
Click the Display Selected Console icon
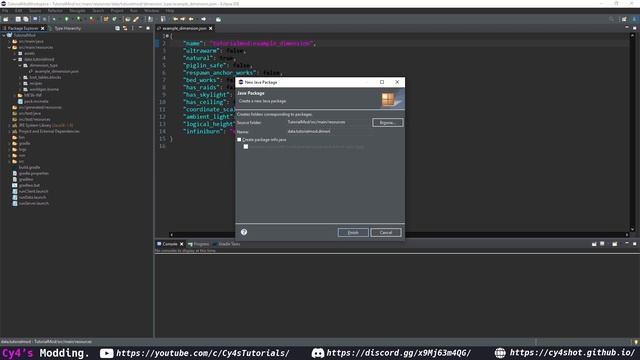pyautogui.click(x=602, y=244)
